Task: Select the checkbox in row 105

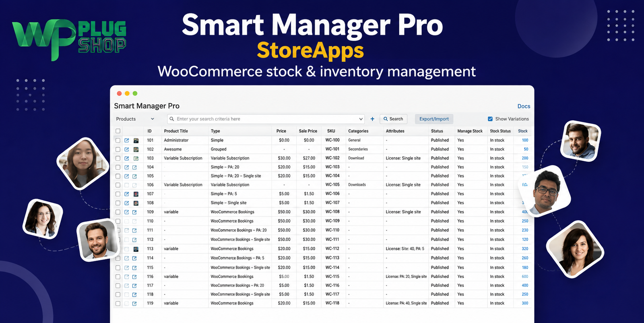Action: coord(118,176)
